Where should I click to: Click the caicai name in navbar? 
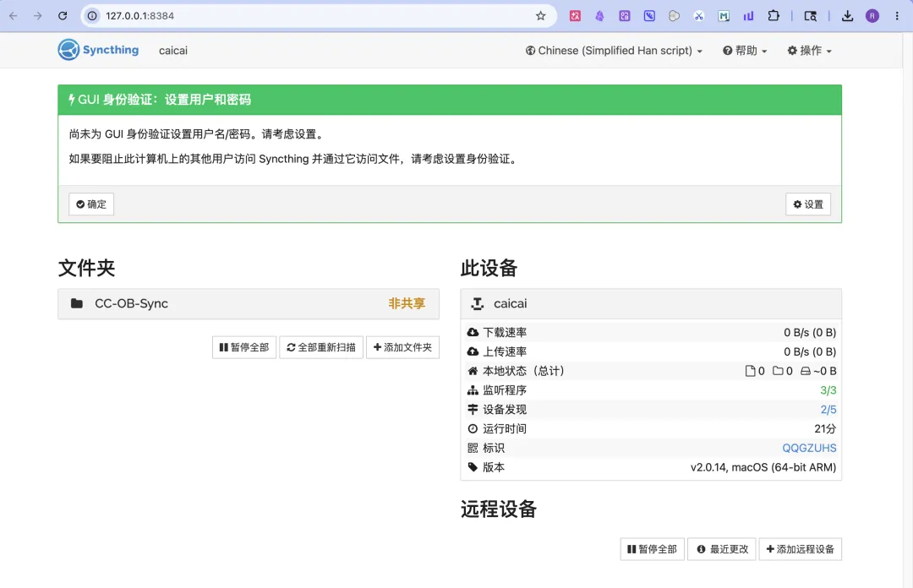tap(173, 51)
